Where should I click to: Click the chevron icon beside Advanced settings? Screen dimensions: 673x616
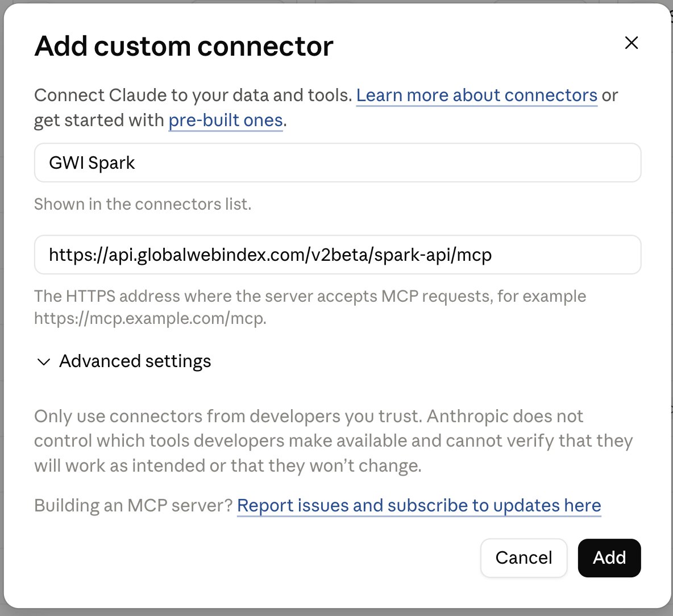[44, 361]
